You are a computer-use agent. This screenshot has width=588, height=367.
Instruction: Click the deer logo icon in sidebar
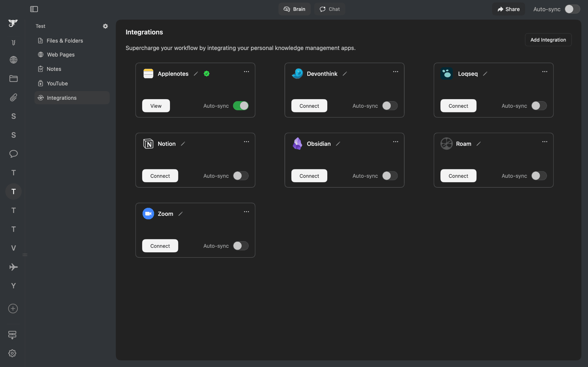tap(13, 23)
